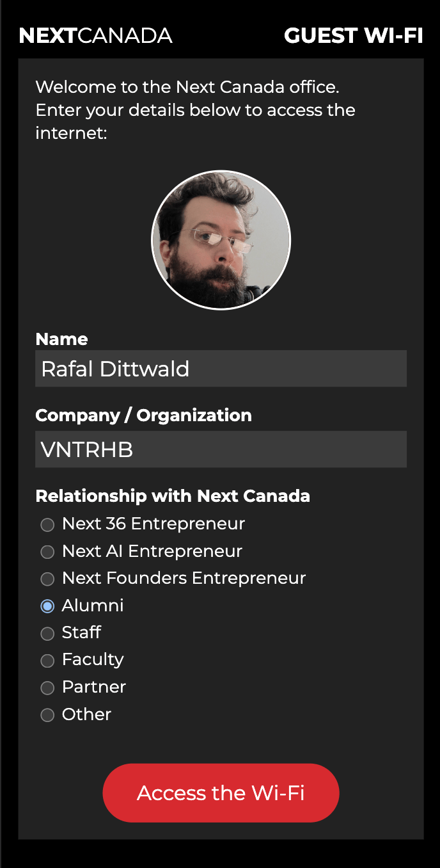Image resolution: width=440 pixels, height=868 pixels.
Task: Click the bold Name field label
Action: click(x=62, y=339)
